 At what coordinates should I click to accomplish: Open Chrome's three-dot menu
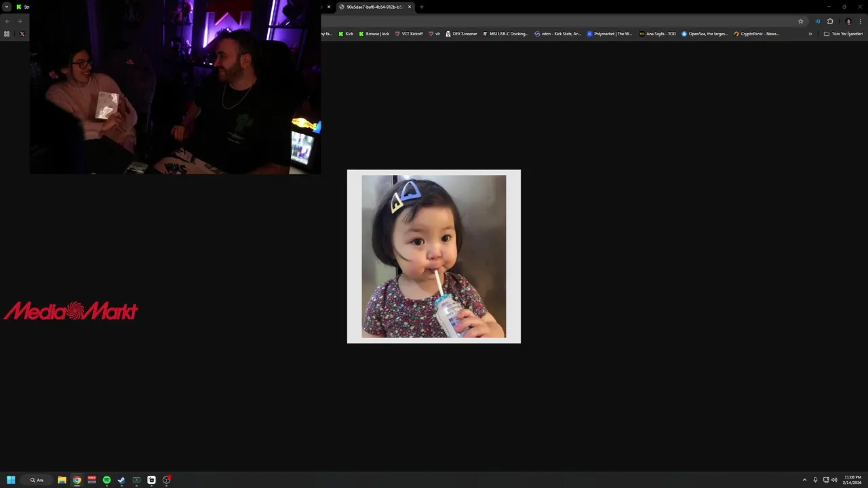861,21
